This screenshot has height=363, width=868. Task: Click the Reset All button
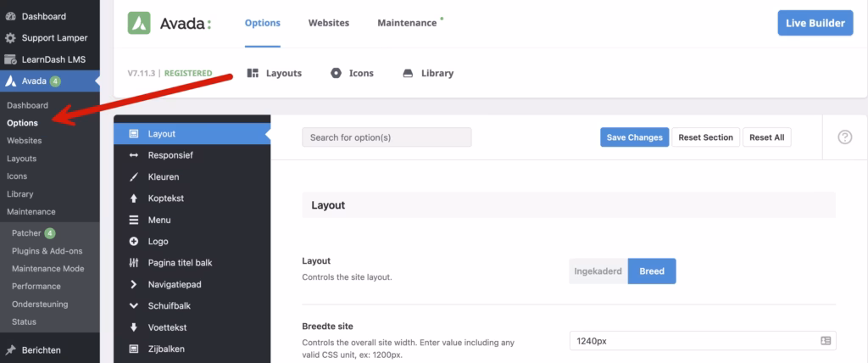766,137
